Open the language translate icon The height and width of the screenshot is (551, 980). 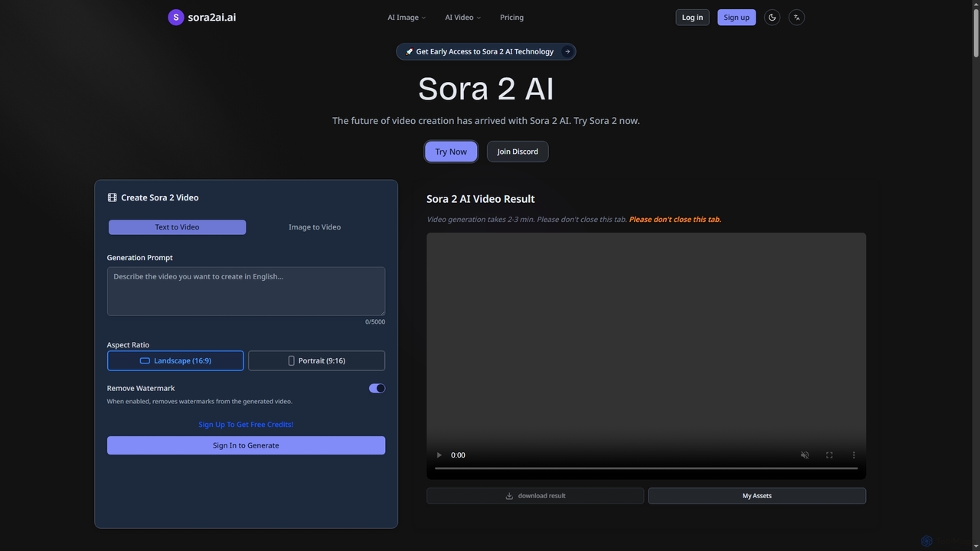pos(797,17)
